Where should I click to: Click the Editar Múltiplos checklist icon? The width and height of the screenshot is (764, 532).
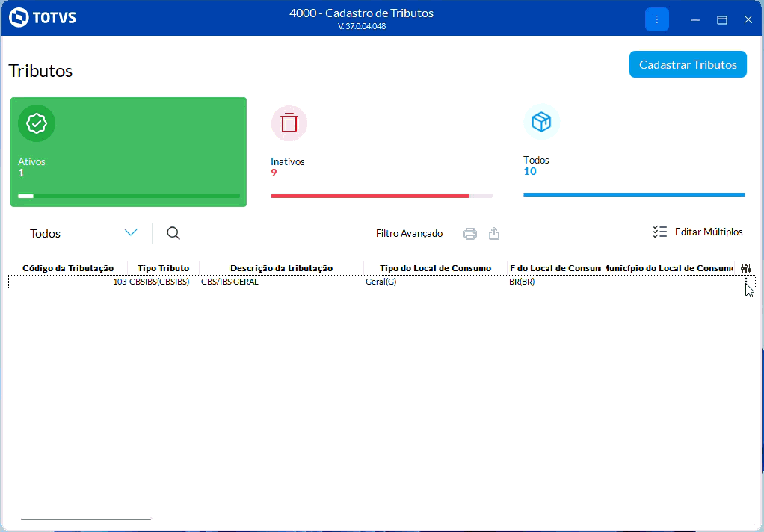[660, 232]
